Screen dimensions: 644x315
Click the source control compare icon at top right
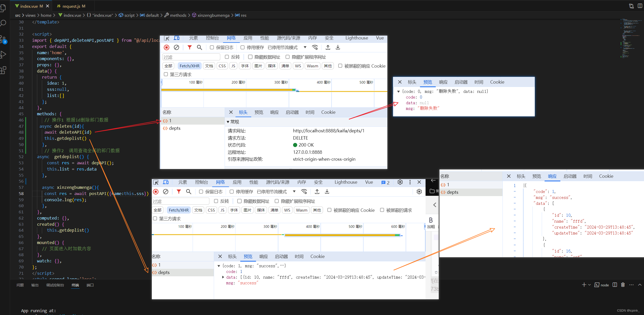[x=631, y=6]
